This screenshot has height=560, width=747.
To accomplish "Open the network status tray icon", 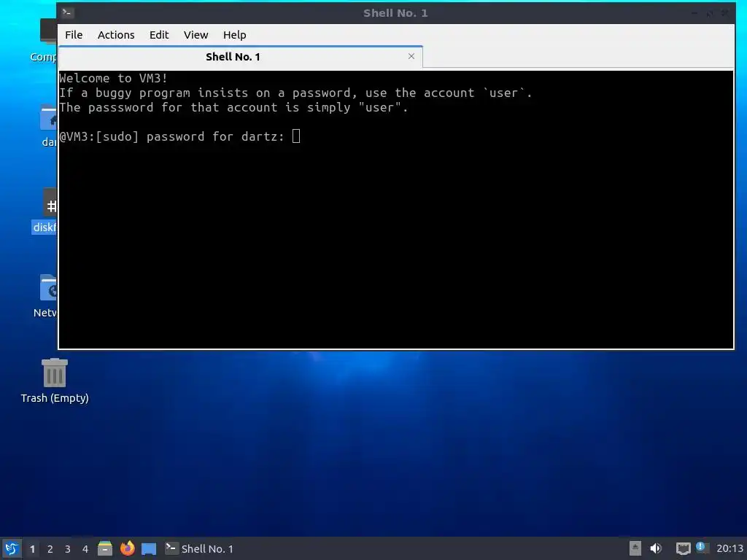I will [683, 549].
